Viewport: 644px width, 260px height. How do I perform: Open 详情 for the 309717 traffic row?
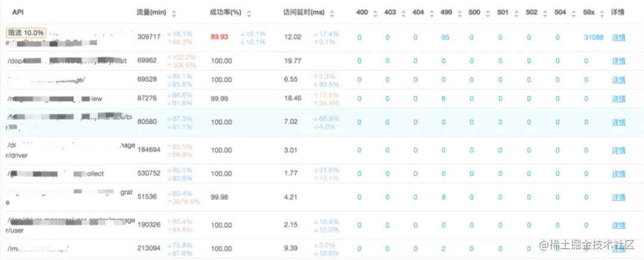click(618, 38)
